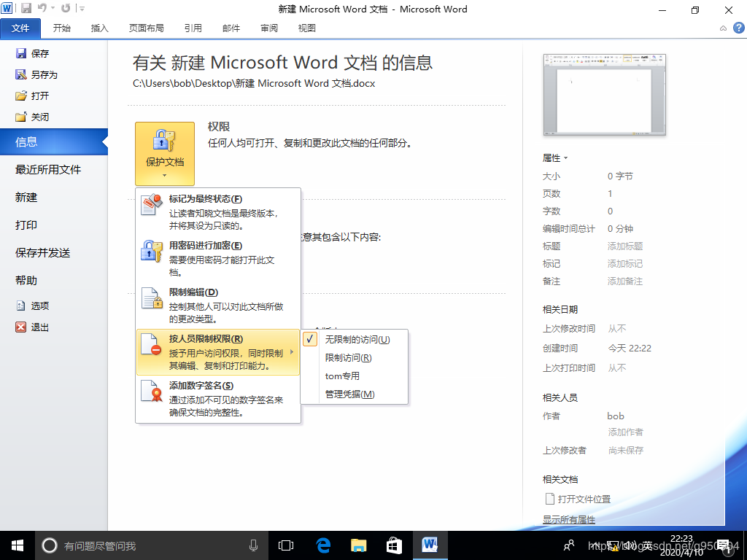
Task: Open the 引用 ribbon tab
Action: [x=193, y=28]
